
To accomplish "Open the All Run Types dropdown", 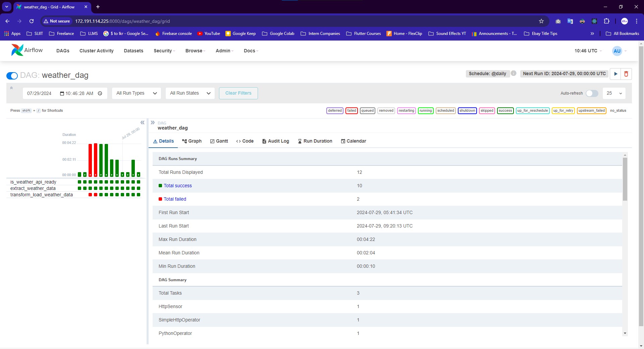I will click(137, 93).
